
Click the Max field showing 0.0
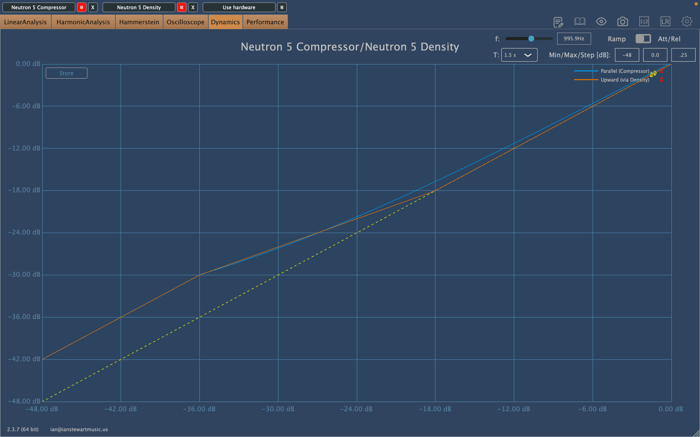655,55
